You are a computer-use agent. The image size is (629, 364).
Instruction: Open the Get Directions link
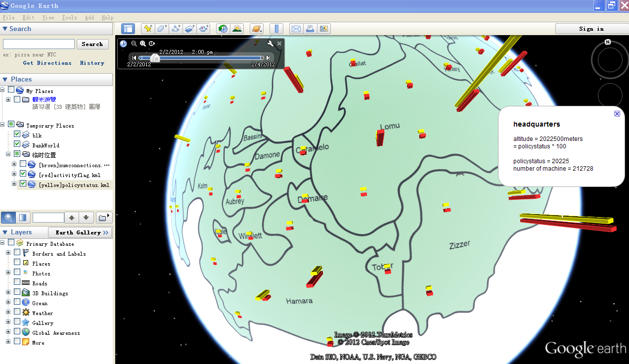(x=47, y=63)
